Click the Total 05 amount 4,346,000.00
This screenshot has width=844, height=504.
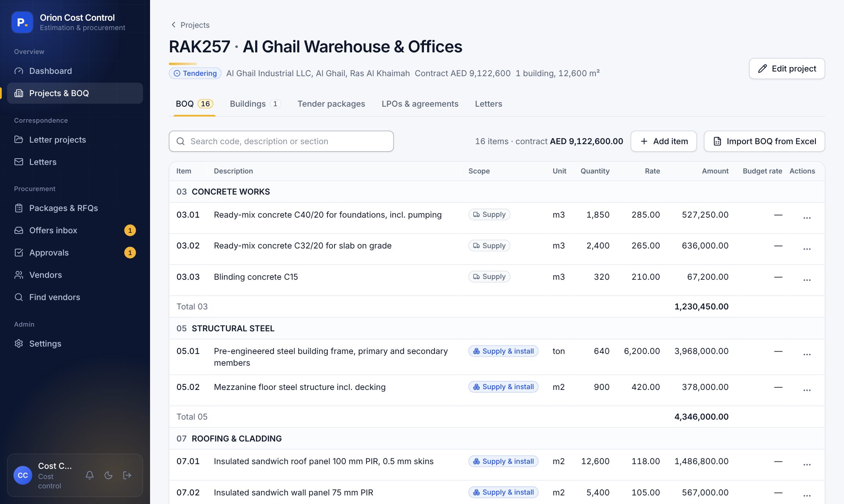point(701,416)
